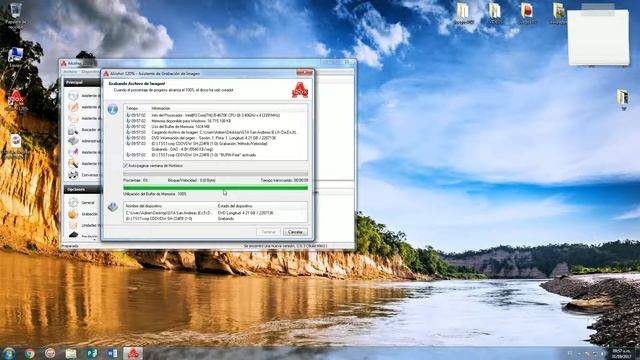Select the 'DVD Información del origen' log row
The width and height of the screenshot is (640, 360).
(x=216, y=138)
